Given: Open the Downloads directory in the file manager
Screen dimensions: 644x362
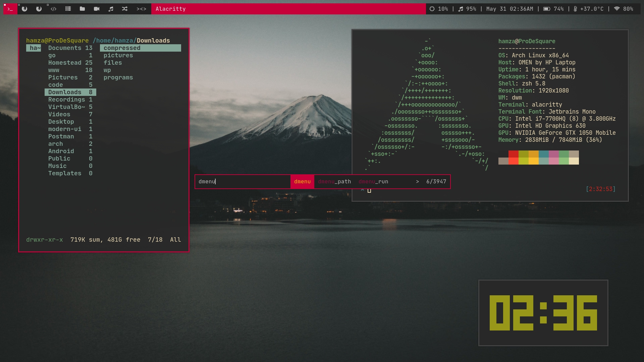Looking at the screenshot, I should 65,92.
